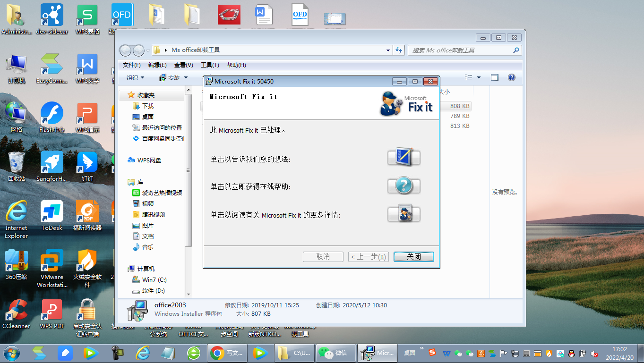644x363 pixels.
Task: Click navigation pane scrollbar down arrow
Action: [x=188, y=294]
